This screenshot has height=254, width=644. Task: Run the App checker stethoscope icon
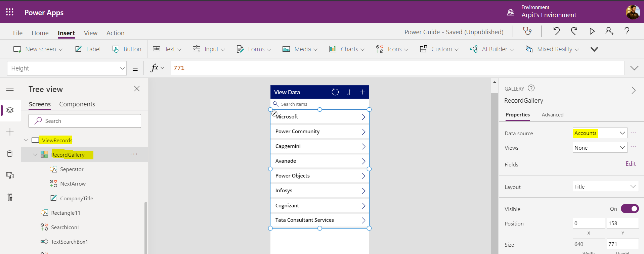click(x=527, y=31)
